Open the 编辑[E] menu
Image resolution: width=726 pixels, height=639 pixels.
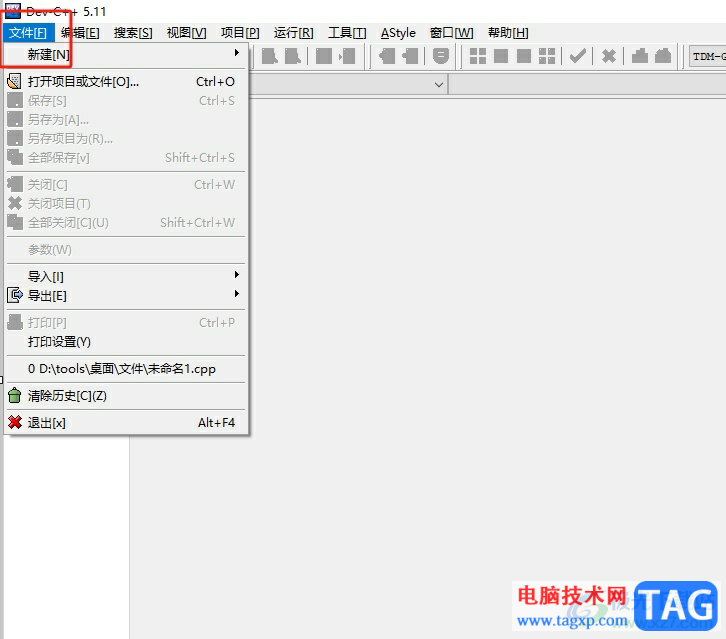[x=81, y=33]
